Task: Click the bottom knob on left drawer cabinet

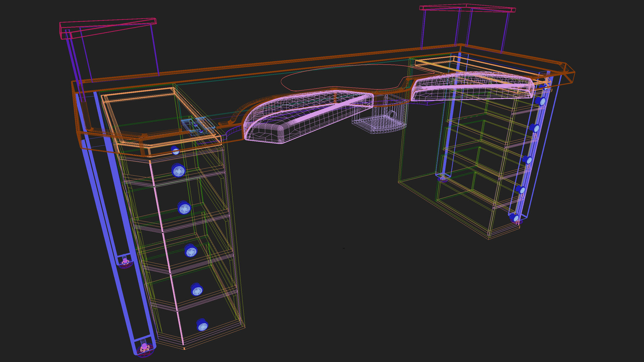Action: click(202, 325)
